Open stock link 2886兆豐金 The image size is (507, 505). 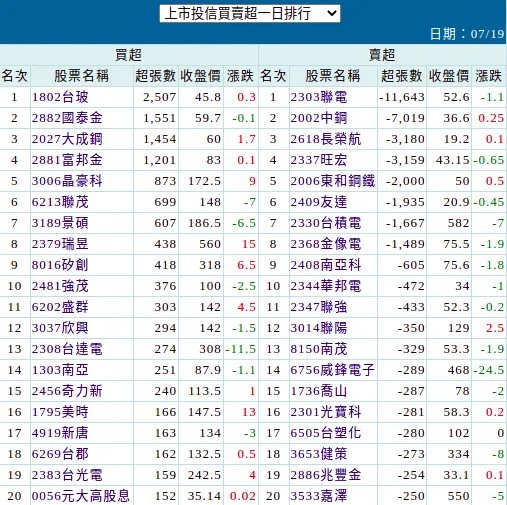tap(326, 475)
